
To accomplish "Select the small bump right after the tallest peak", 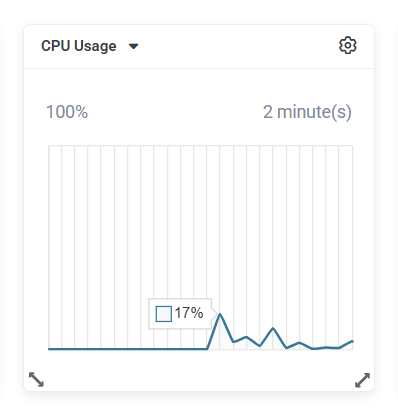I will 246,337.
